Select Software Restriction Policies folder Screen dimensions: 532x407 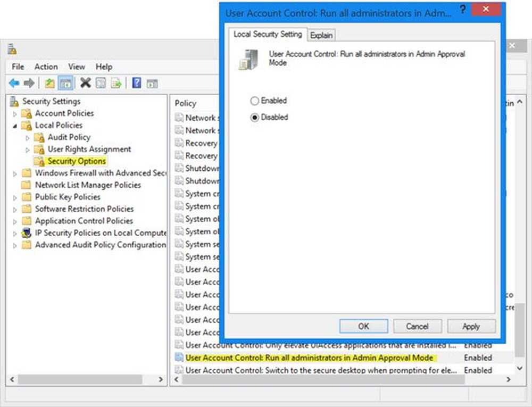tap(84, 209)
